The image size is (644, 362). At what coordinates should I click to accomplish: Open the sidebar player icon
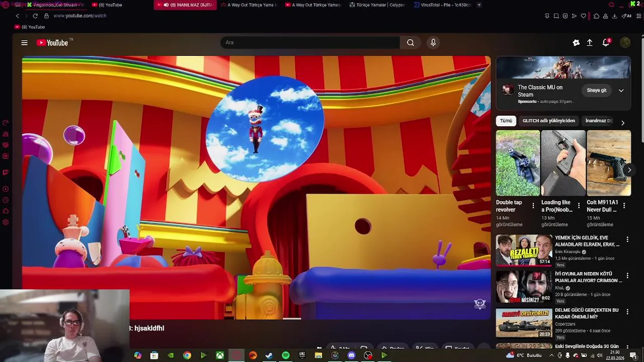point(6,189)
